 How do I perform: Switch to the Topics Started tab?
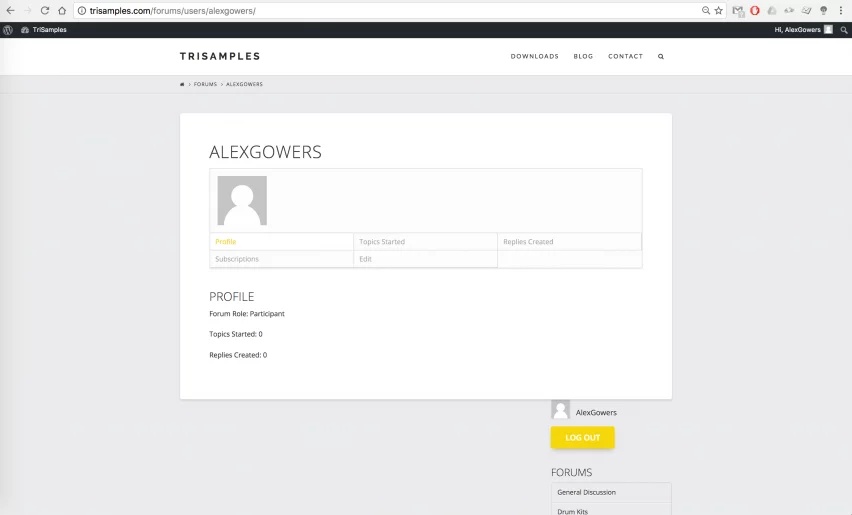pyautogui.click(x=382, y=242)
